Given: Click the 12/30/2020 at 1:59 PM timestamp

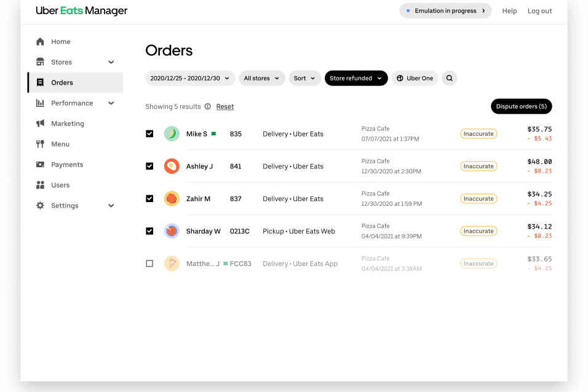Looking at the screenshot, I should 392,203.
